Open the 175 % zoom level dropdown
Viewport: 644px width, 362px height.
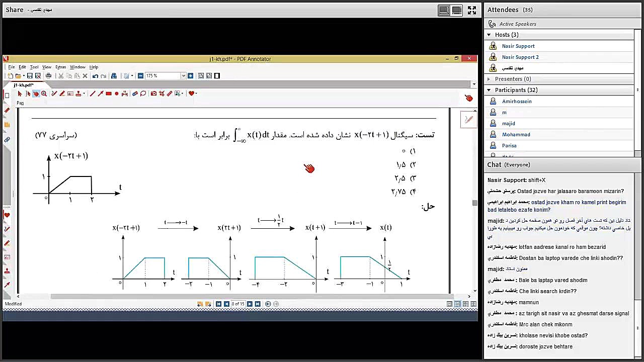coord(183,76)
